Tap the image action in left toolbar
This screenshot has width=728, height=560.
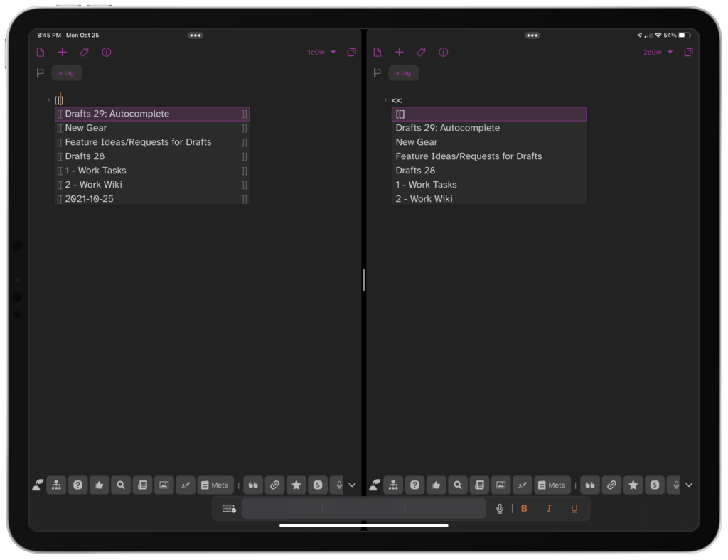(164, 485)
